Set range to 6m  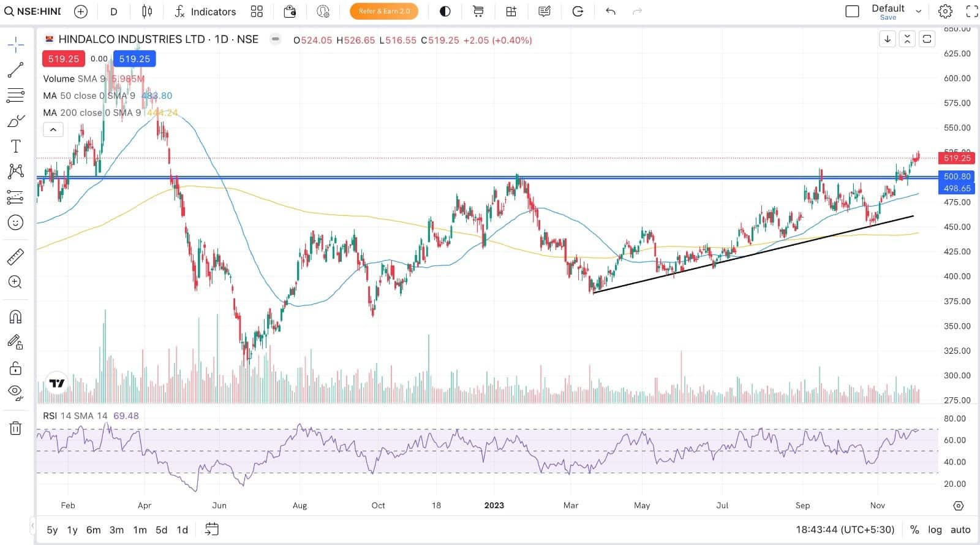[93, 530]
